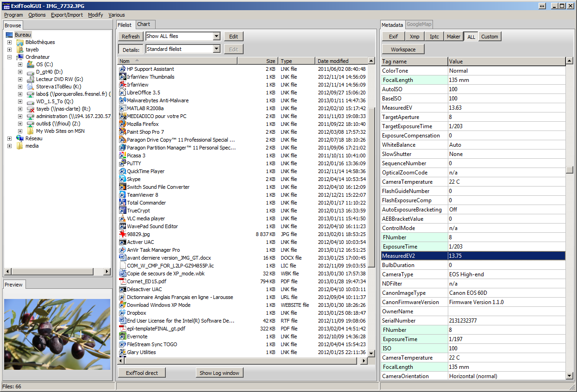Click the Mozilla Firefox shortcut icon

(123, 124)
